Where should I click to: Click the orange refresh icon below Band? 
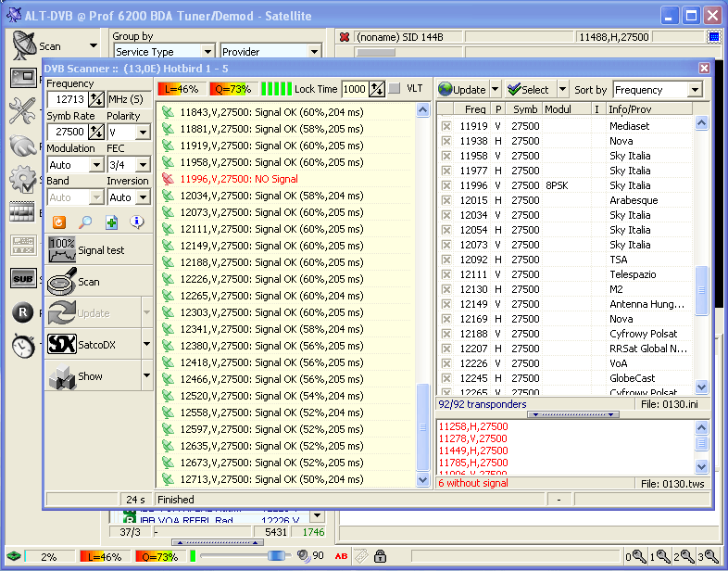(59, 222)
